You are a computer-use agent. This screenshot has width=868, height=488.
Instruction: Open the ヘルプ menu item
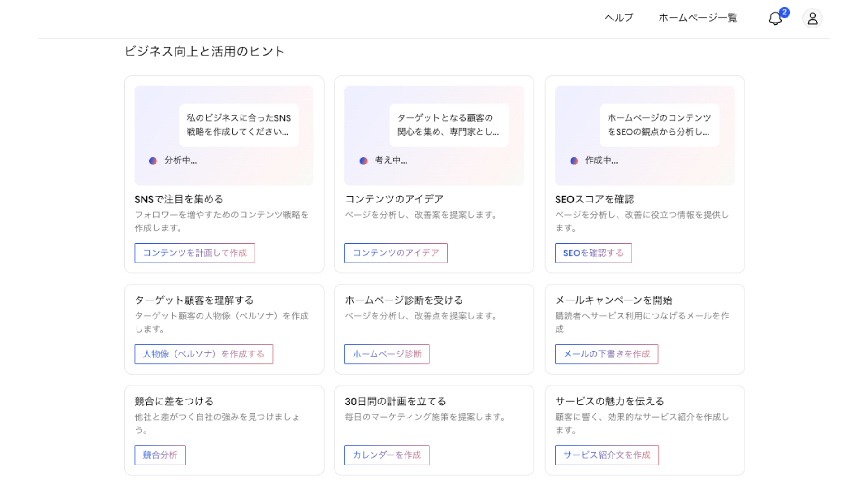[x=619, y=18]
